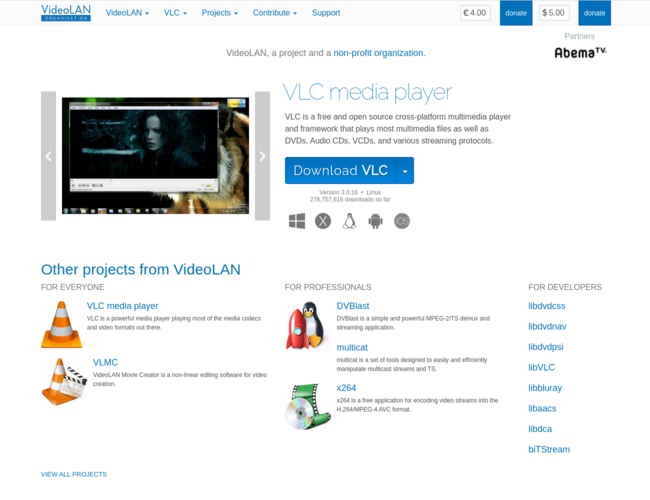Open the macOS X download icon
The image size is (650, 500).
pos(323,221)
